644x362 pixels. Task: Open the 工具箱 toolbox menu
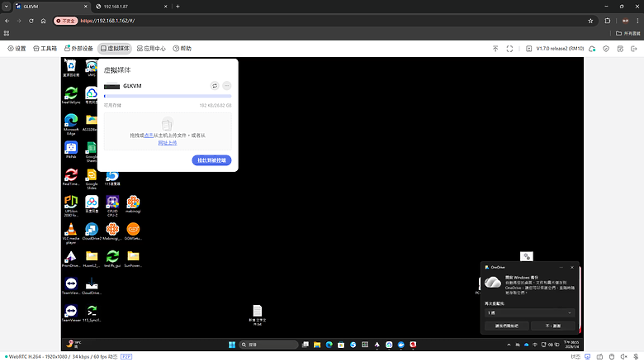(45, 49)
